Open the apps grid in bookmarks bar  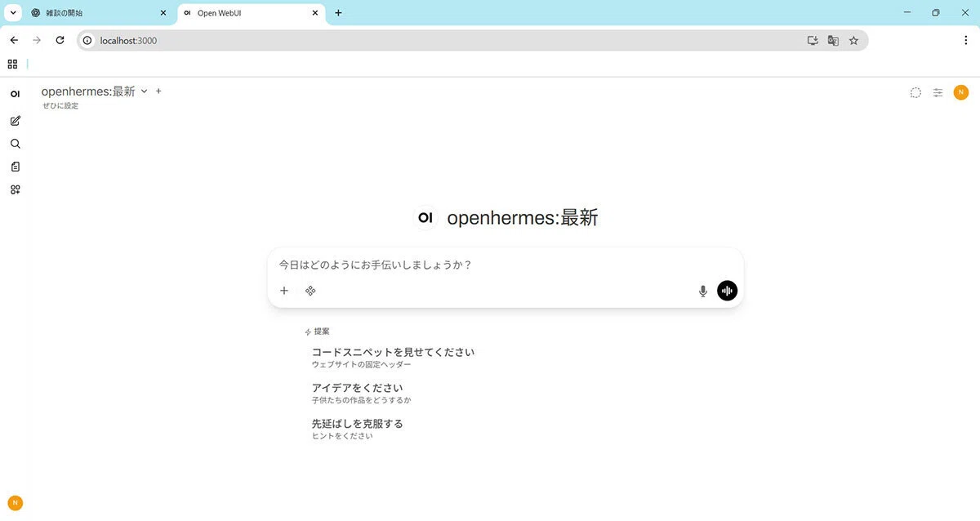[12, 64]
